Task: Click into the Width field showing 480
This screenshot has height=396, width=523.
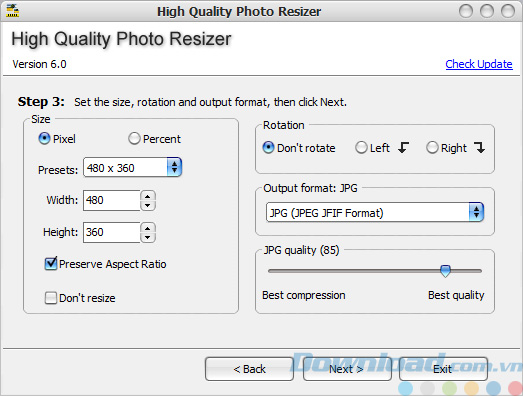Action: 111,200
